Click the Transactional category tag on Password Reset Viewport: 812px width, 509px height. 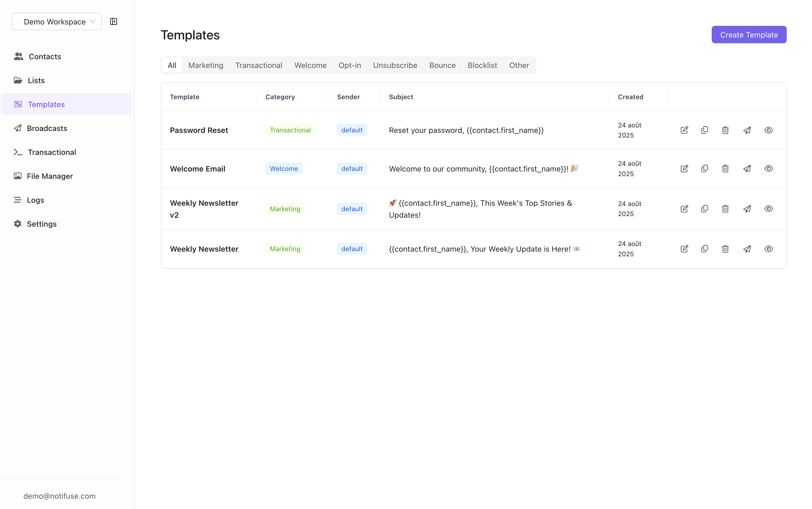(290, 130)
